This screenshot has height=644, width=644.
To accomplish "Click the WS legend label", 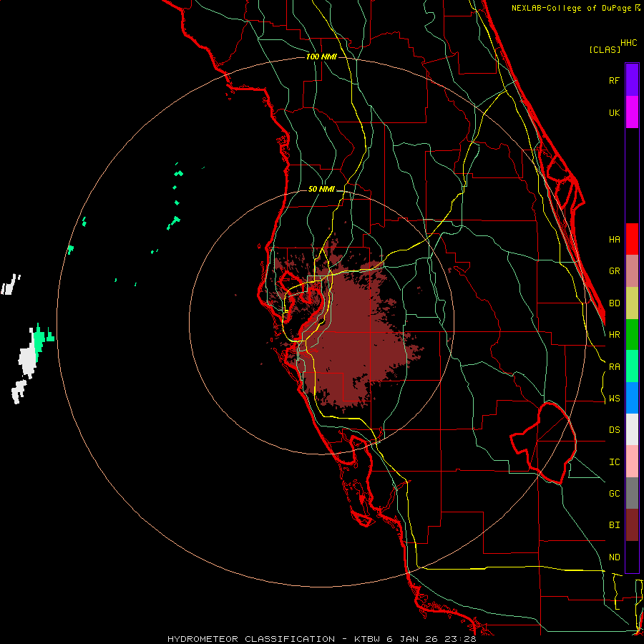I will pos(614,398).
